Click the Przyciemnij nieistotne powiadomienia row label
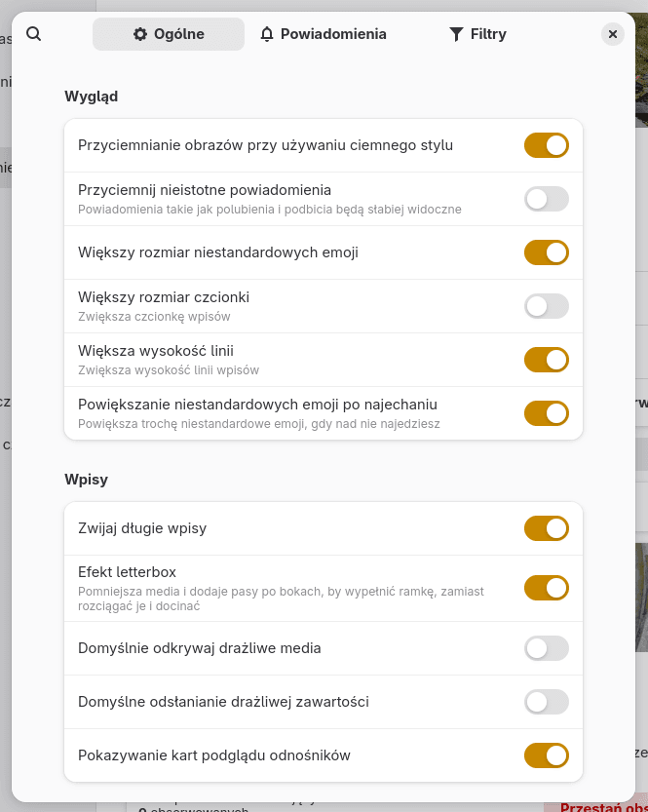The width and height of the screenshot is (648, 812). tap(205, 190)
